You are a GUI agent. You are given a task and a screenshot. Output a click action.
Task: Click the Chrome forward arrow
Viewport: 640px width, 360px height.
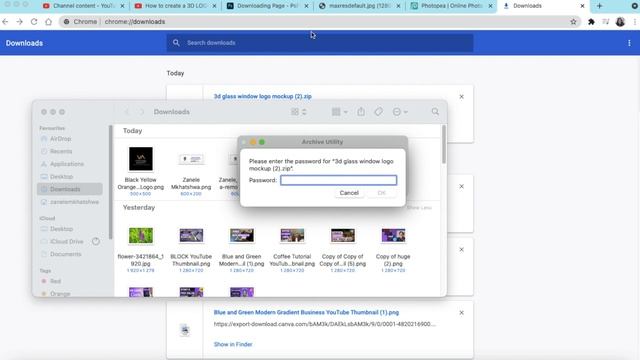pos(20,22)
